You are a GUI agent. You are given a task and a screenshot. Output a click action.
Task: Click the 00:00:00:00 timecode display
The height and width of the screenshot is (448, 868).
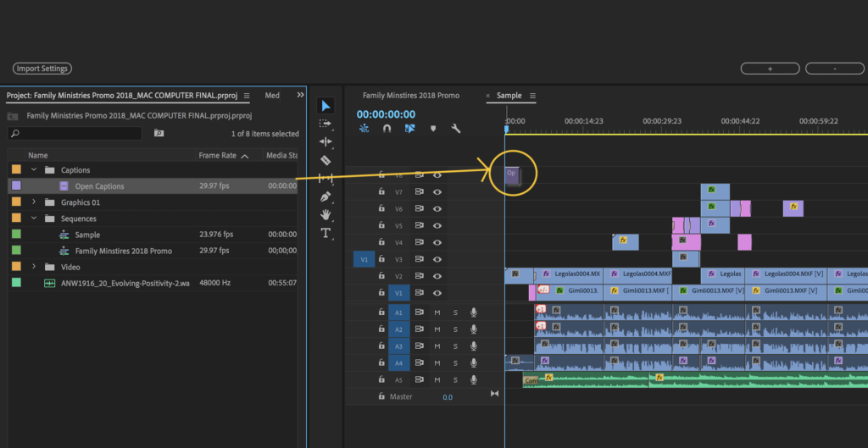(386, 114)
